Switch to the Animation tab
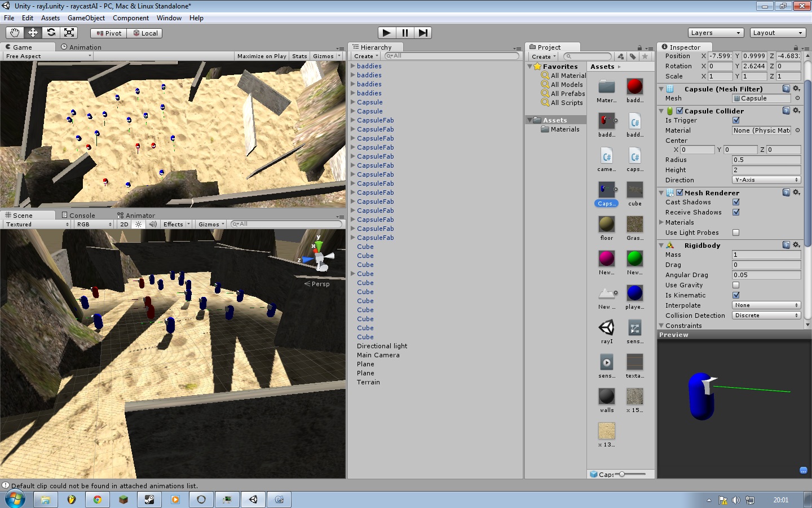 81,47
